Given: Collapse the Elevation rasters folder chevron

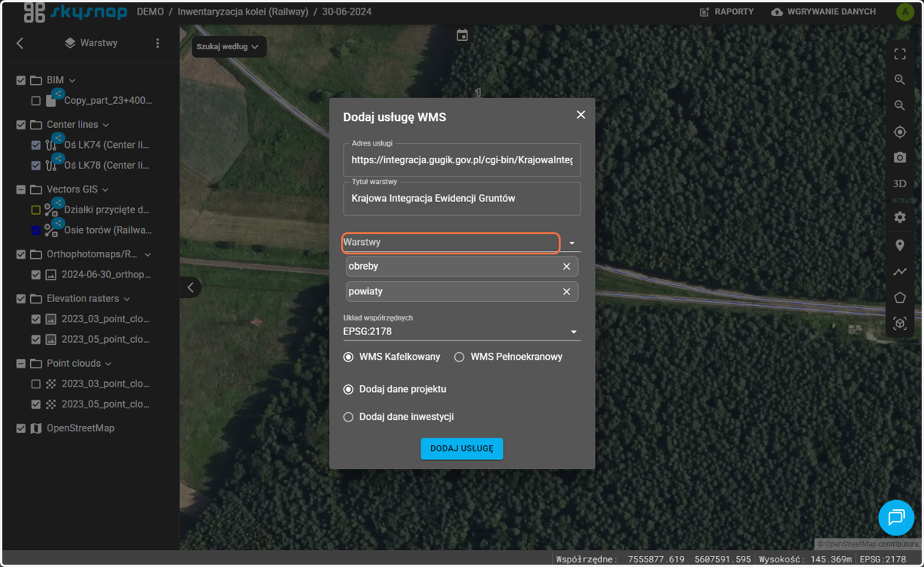Looking at the screenshot, I should click(x=127, y=298).
